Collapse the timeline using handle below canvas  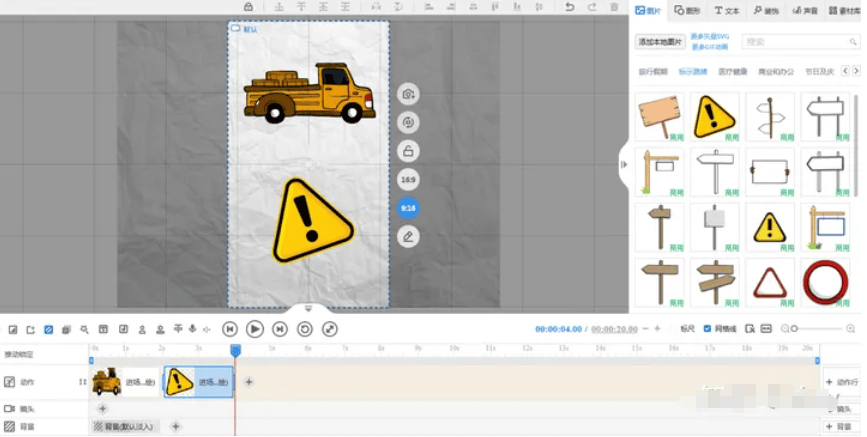point(308,309)
